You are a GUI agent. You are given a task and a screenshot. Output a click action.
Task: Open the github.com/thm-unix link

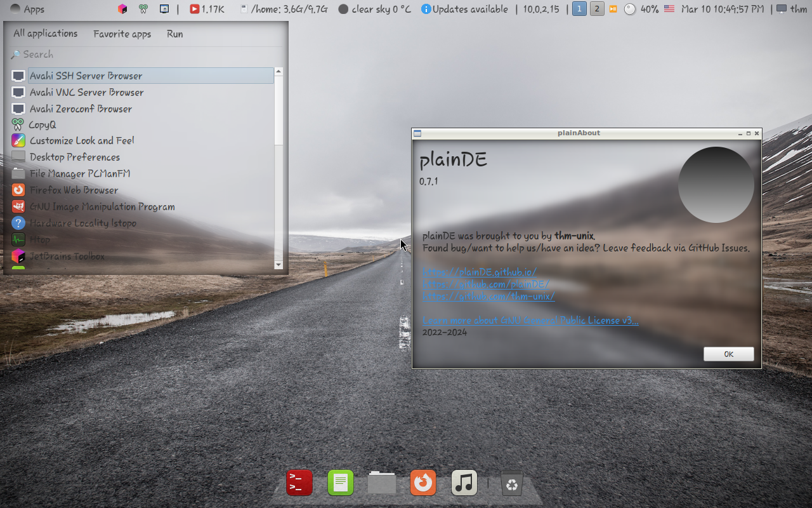tap(488, 296)
